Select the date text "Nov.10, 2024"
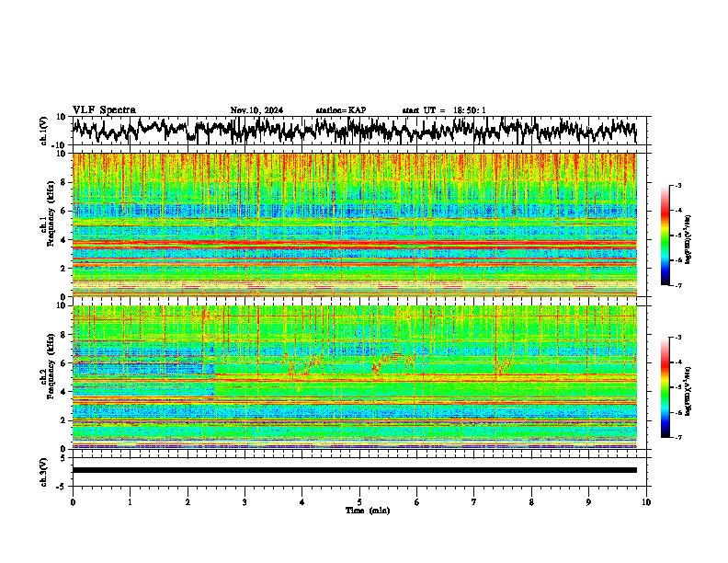The width and height of the screenshot is (728, 563). pyautogui.click(x=256, y=110)
